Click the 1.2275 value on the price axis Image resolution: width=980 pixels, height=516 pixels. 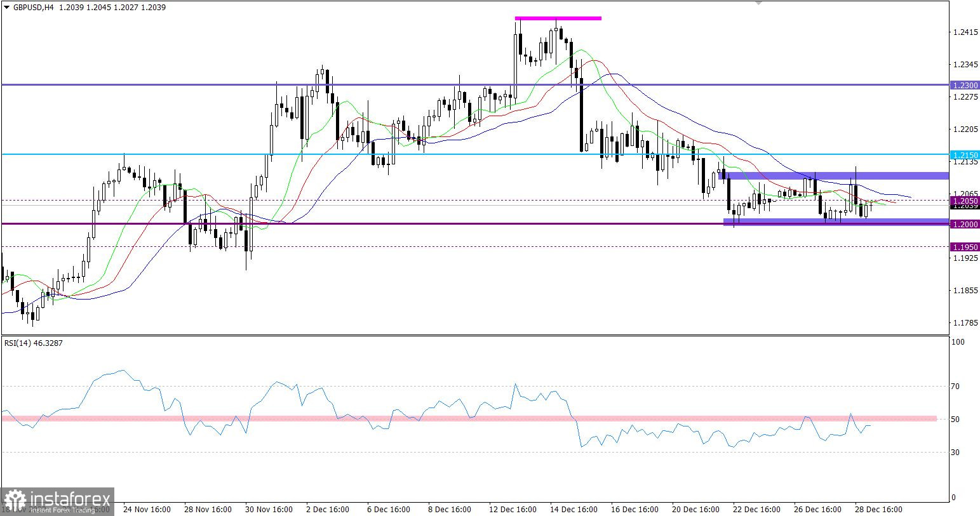pos(964,96)
